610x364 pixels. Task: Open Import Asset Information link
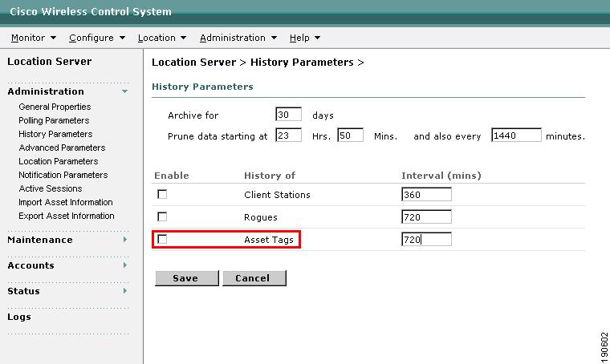coord(66,202)
